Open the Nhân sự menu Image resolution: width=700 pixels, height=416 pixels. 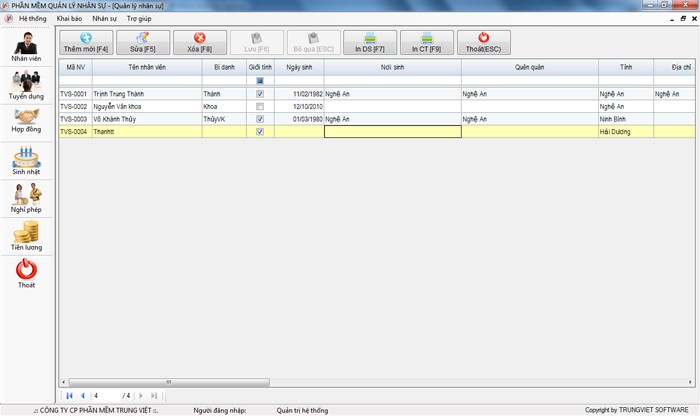coord(103,19)
